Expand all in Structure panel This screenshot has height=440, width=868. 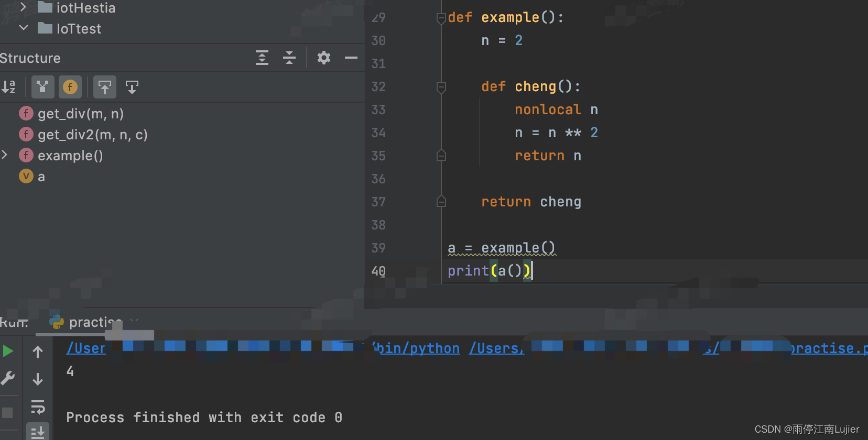(x=262, y=58)
